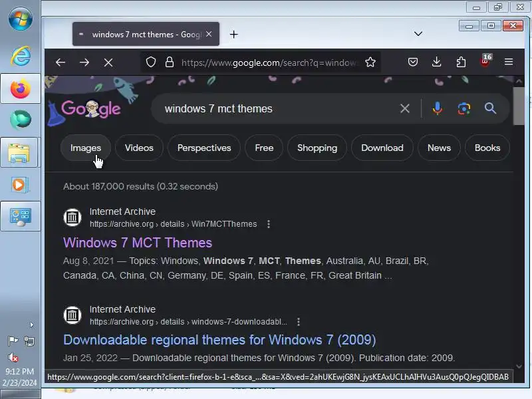Filter results by Images

click(x=86, y=148)
